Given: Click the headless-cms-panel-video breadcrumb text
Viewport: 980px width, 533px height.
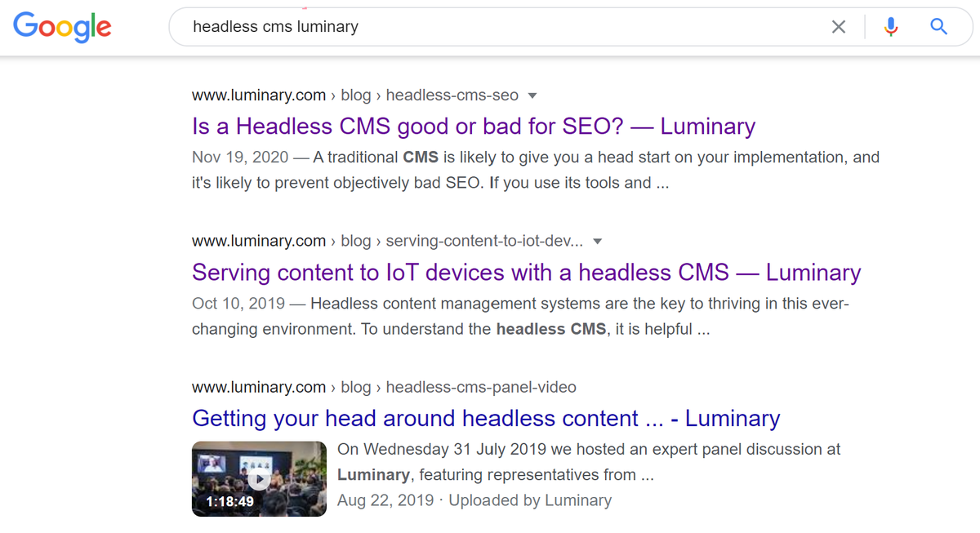Looking at the screenshot, I should [481, 387].
